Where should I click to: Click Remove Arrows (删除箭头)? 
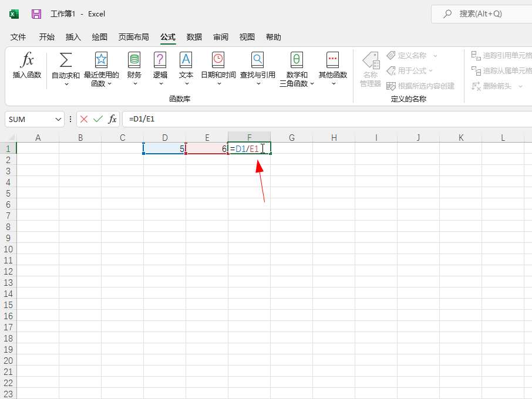(x=491, y=86)
